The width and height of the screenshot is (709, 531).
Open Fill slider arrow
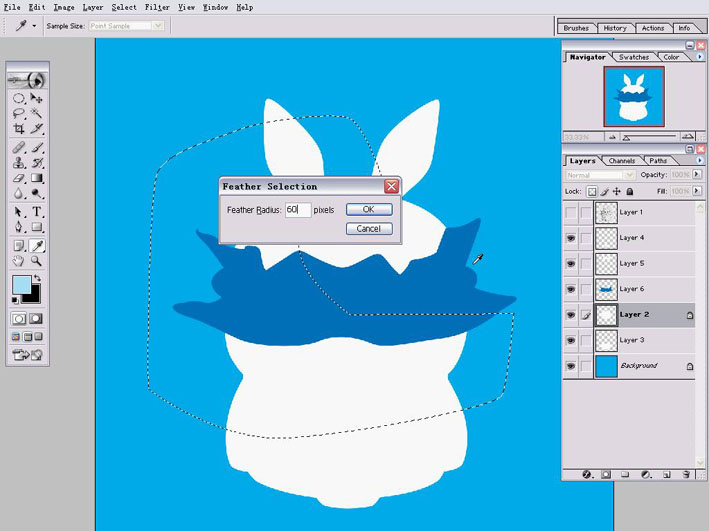697,191
